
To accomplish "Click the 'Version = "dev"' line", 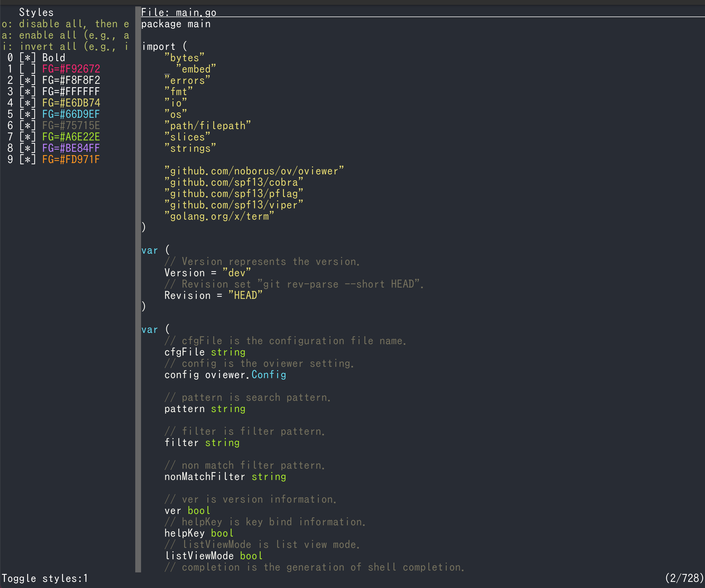I will click(208, 273).
